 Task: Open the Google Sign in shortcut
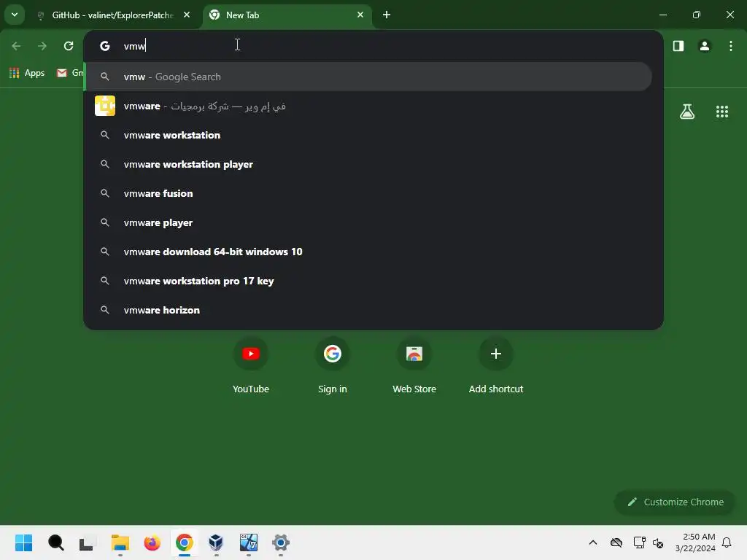click(x=333, y=366)
